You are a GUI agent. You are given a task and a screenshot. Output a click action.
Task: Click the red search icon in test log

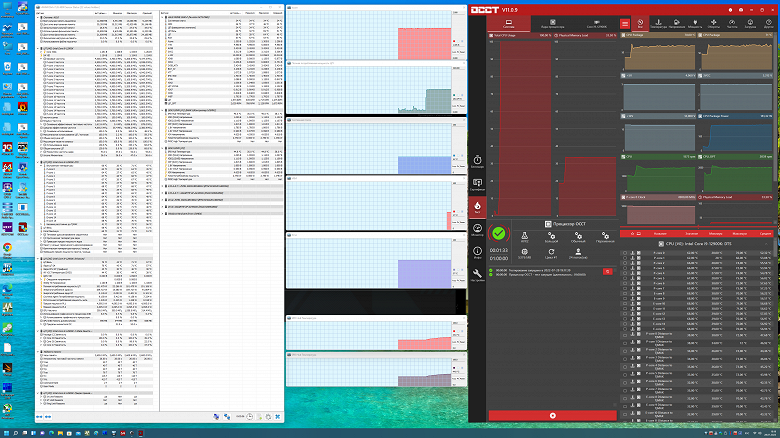[x=607, y=271]
